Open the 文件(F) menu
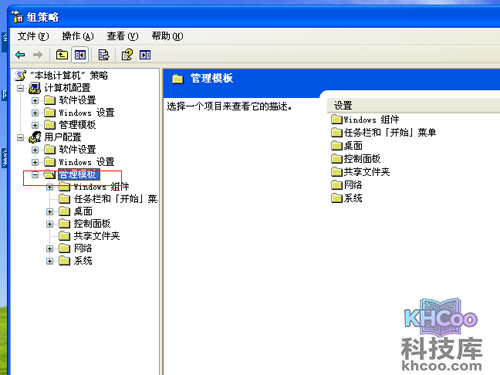 33,36
